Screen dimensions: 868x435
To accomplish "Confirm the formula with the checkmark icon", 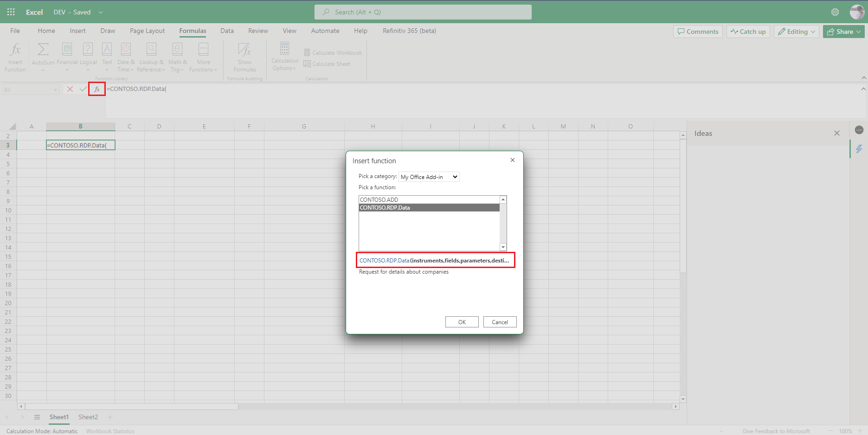I will pyautogui.click(x=83, y=89).
